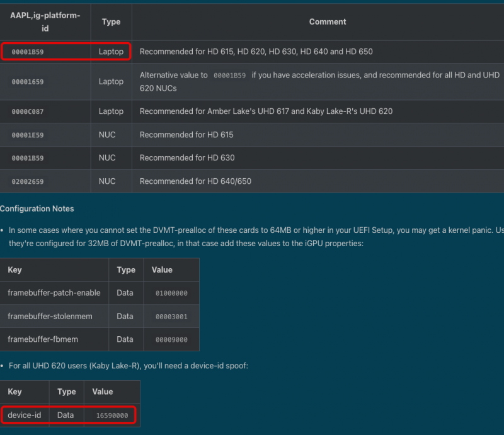504x435 pixels.
Task: Click the "Recommended for HD 640/650" comment
Action: pos(195,181)
